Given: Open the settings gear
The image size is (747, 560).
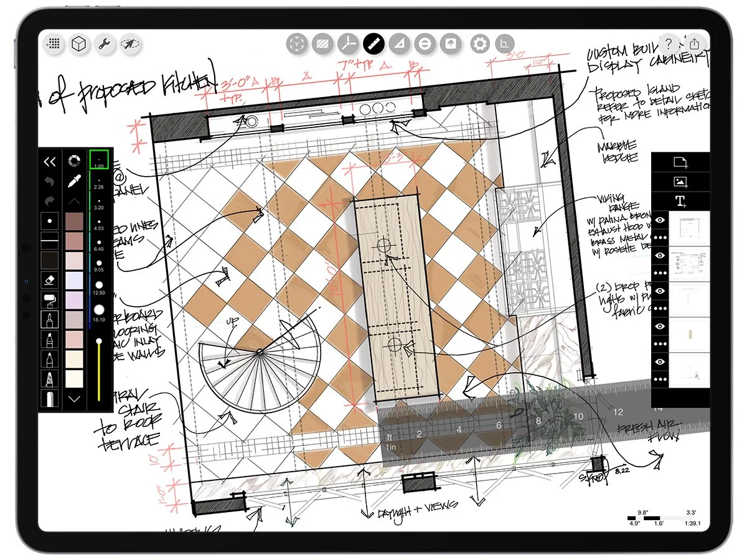Looking at the screenshot, I should [479, 44].
